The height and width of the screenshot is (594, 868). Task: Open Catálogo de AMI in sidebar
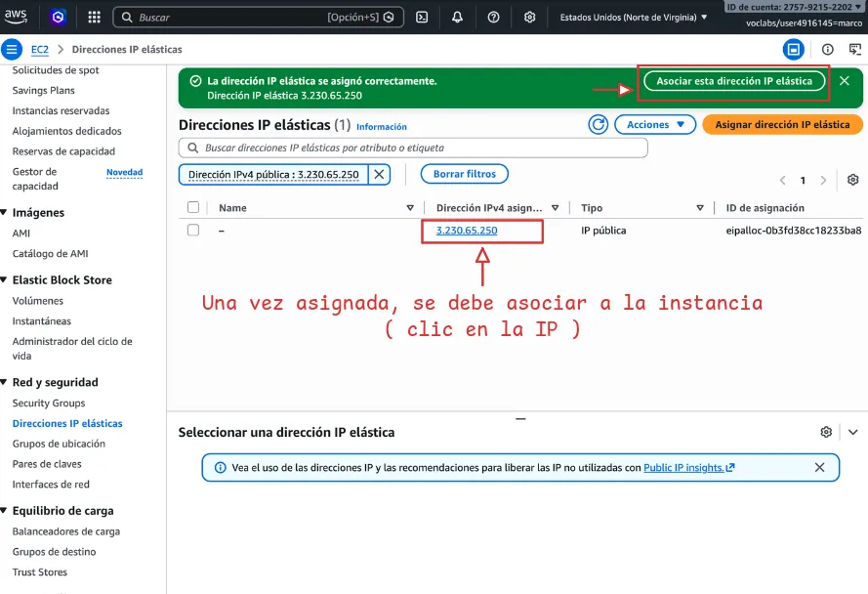pyautogui.click(x=51, y=253)
